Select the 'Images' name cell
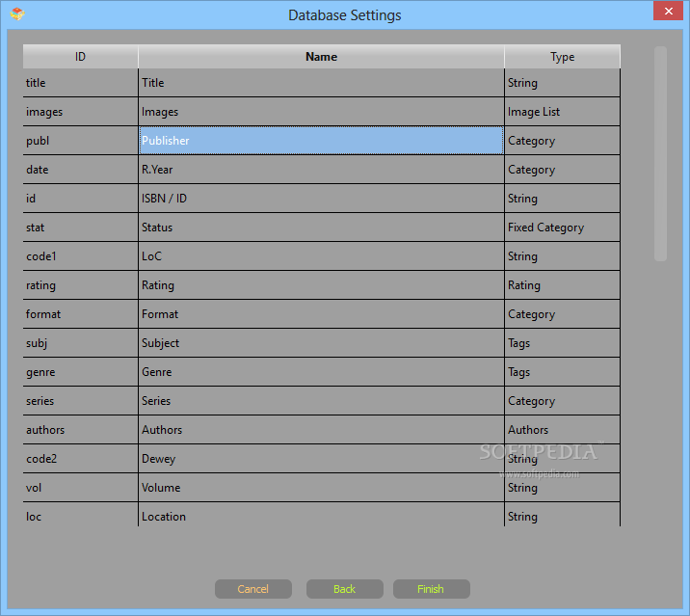This screenshot has width=690, height=616. pyautogui.click(x=321, y=112)
